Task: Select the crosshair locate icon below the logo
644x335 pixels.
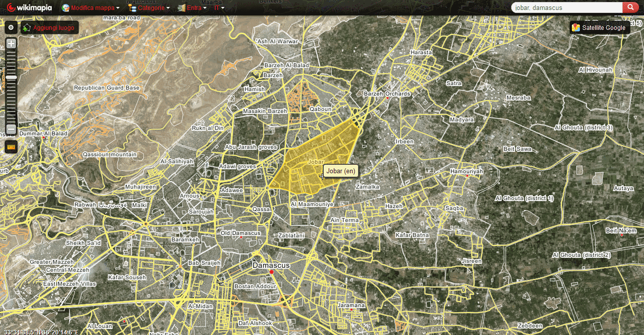Action: 10,27
